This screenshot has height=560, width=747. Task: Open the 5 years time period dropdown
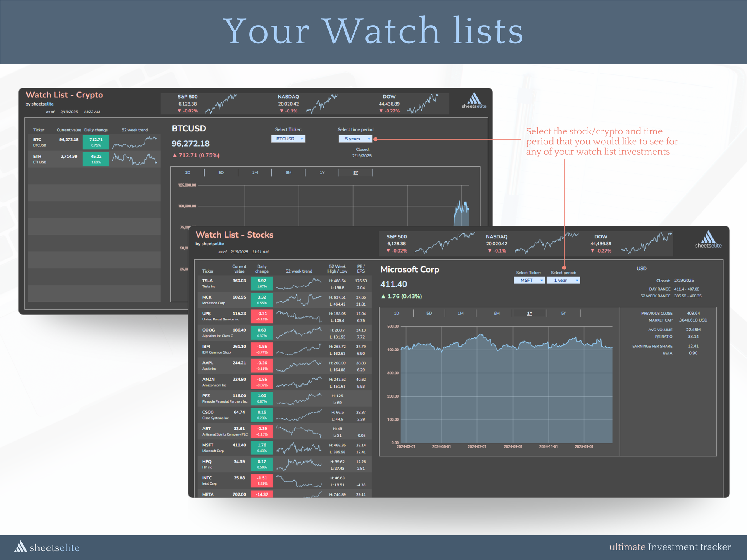point(355,139)
